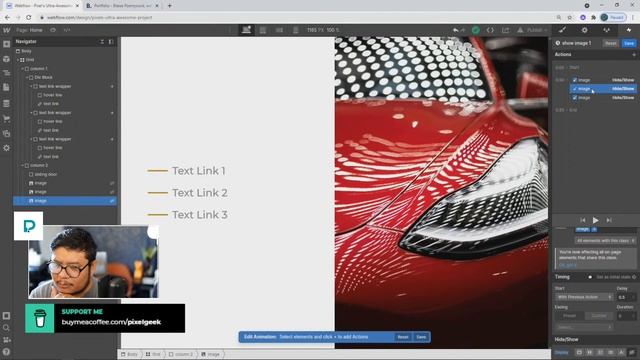This screenshot has height=360, width=640.
Task: Click Save next to show image 1
Action: (629, 43)
